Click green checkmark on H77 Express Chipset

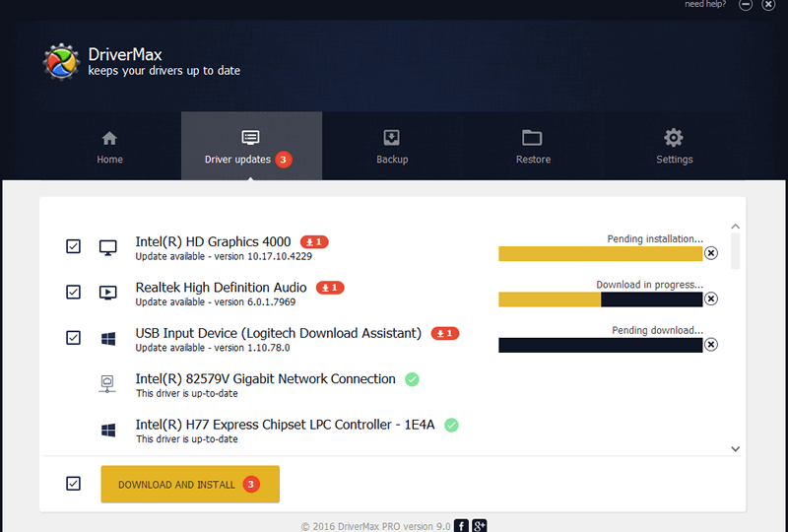click(451, 425)
